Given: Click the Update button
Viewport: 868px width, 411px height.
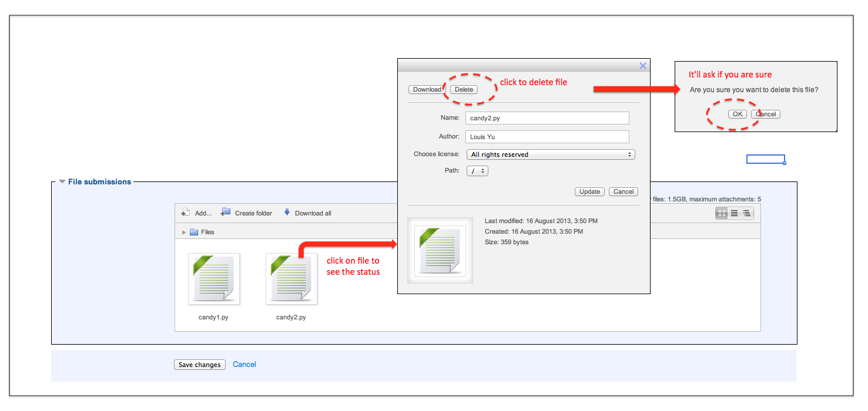Looking at the screenshot, I should tap(589, 191).
